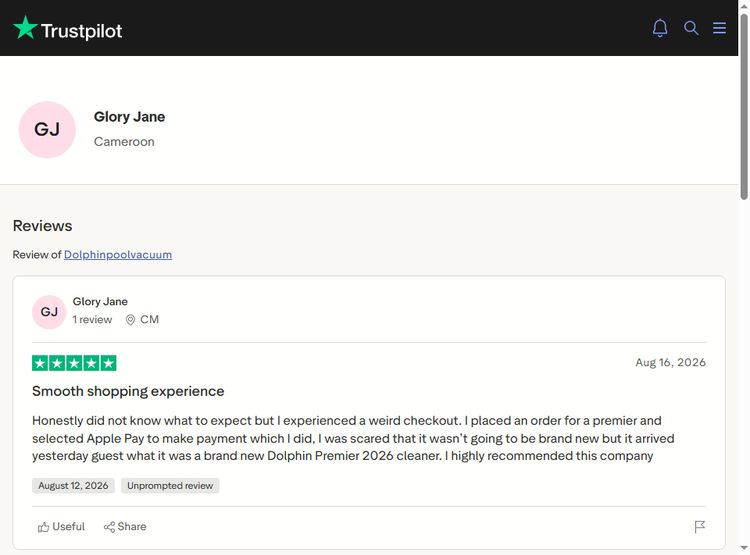Click the Trustpilot wordmark in header
Screen dimensions: 750x555
point(82,31)
